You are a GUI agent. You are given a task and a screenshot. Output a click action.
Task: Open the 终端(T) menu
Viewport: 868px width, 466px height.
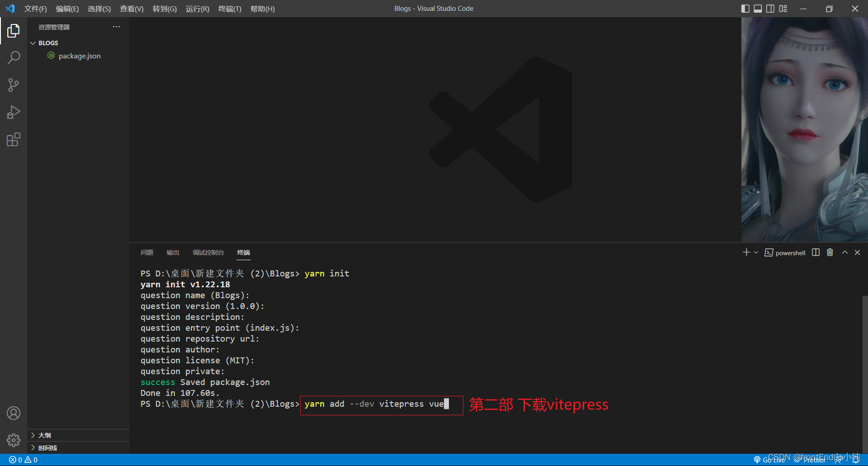[230, 9]
